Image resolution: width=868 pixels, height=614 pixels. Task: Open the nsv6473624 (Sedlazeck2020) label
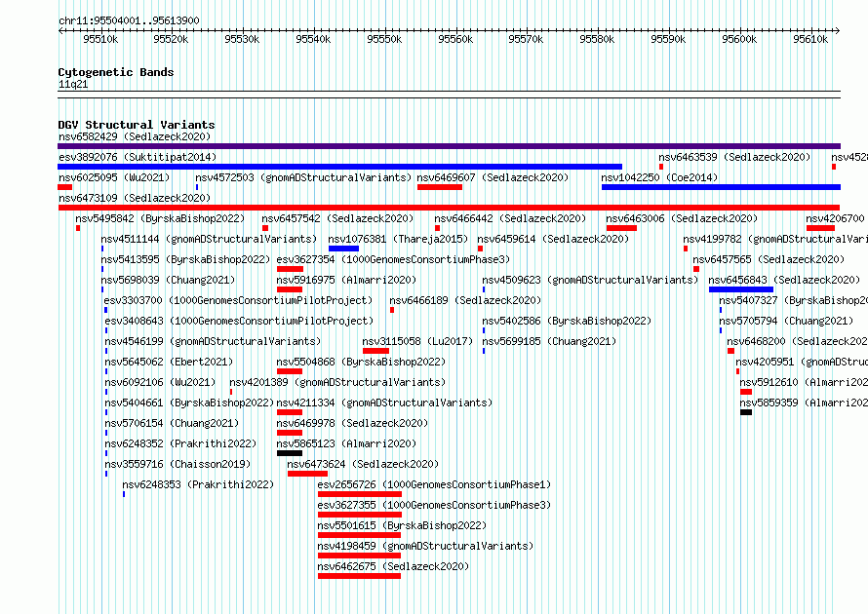coord(363,464)
